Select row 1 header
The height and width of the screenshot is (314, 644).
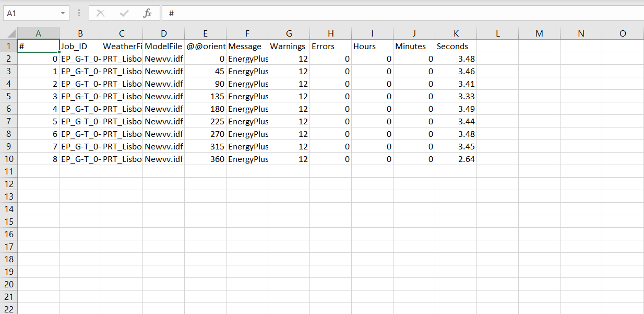click(9, 46)
